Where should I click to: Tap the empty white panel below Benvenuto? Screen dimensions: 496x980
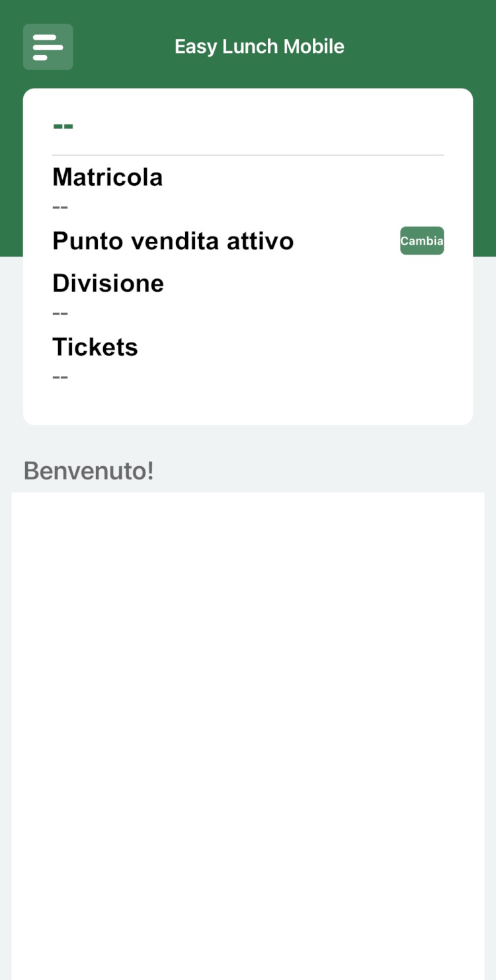click(x=248, y=727)
